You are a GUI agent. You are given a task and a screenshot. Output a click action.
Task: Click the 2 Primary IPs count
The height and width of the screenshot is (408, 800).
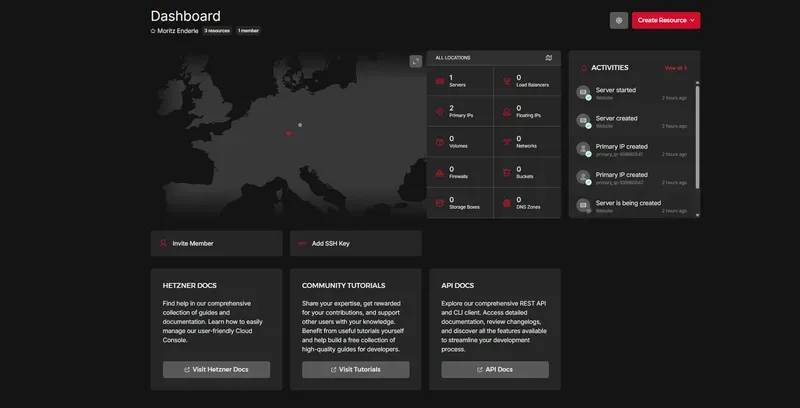coord(452,108)
